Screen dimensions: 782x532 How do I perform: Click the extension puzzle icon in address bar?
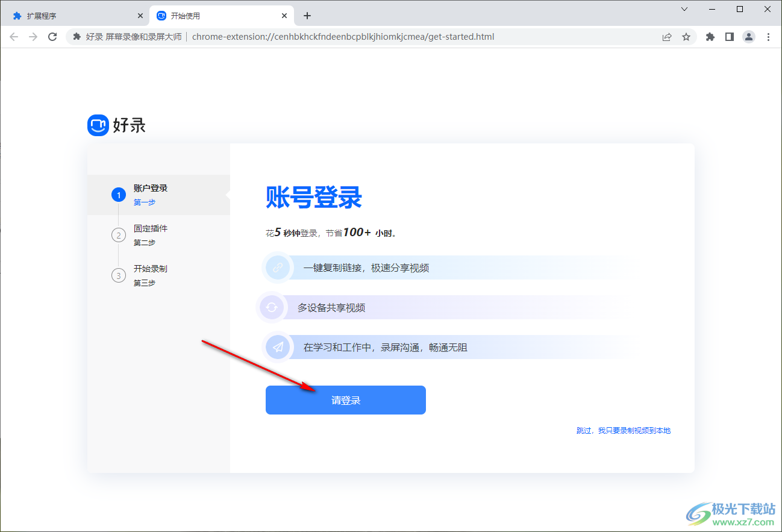[77, 37]
